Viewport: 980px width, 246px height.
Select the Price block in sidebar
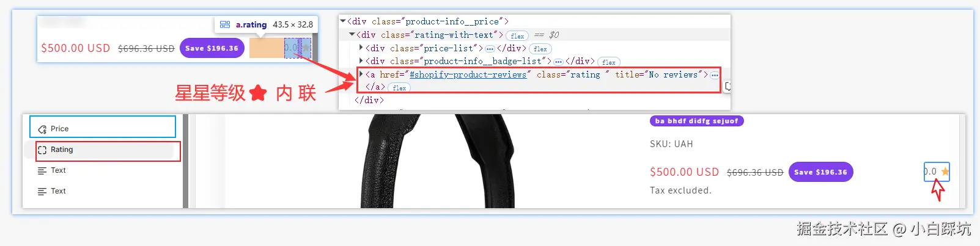coord(103,127)
